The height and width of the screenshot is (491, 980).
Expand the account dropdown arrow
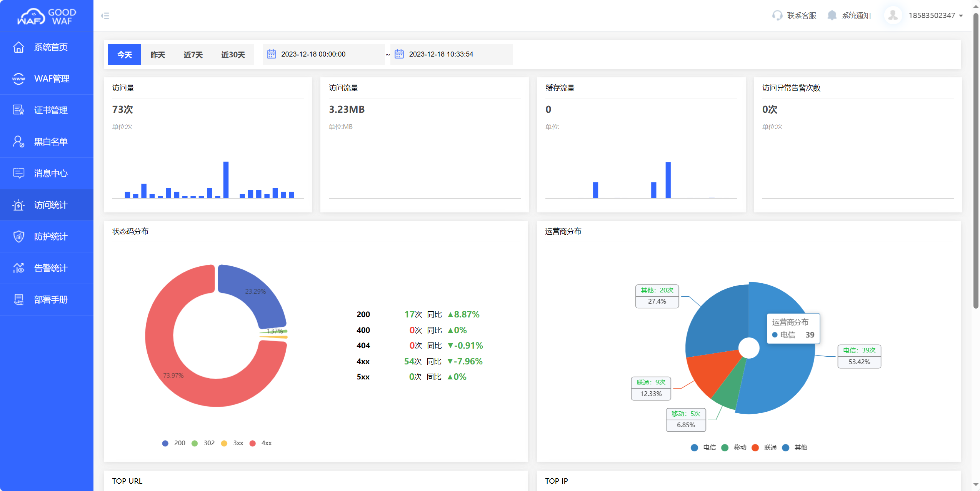961,16
